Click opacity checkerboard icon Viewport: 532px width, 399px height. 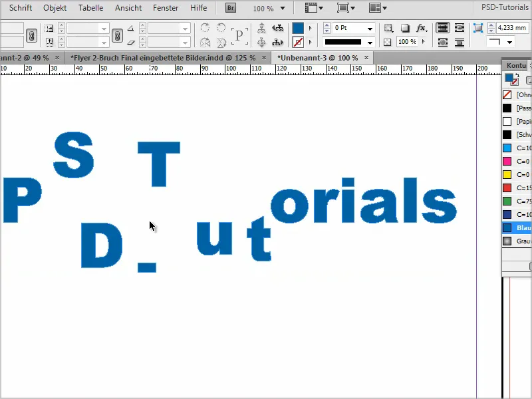point(388,42)
